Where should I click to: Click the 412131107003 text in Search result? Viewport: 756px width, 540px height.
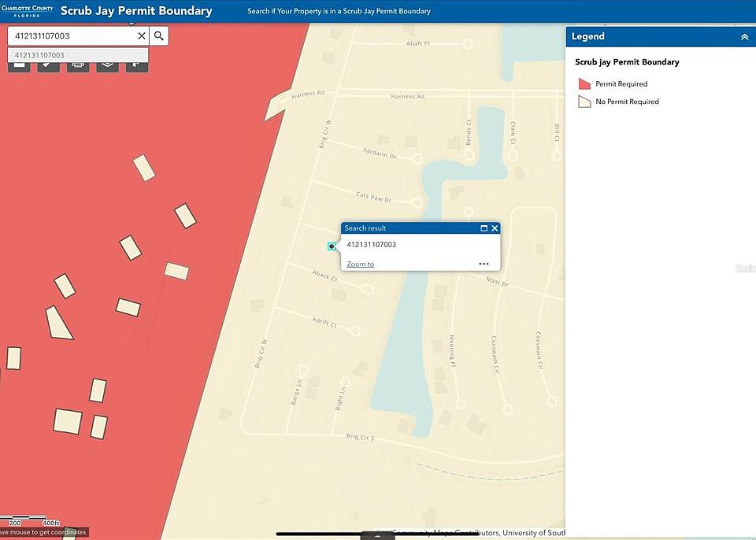click(x=371, y=245)
